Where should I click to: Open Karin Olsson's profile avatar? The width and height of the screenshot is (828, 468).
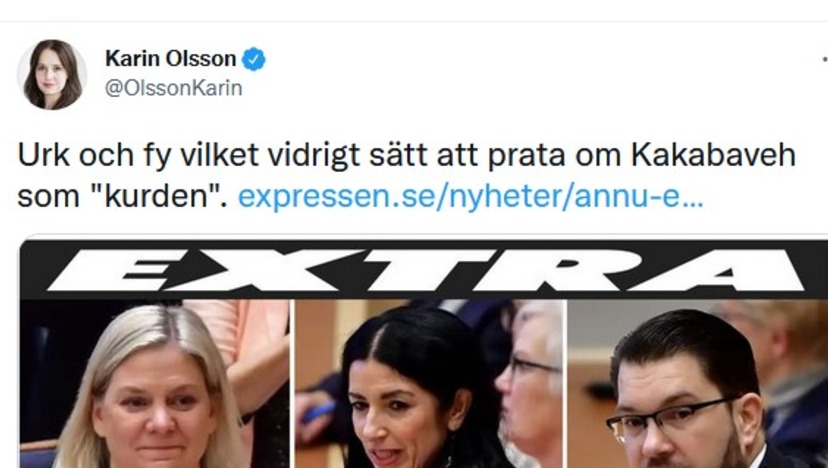click(x=52, y=74)
